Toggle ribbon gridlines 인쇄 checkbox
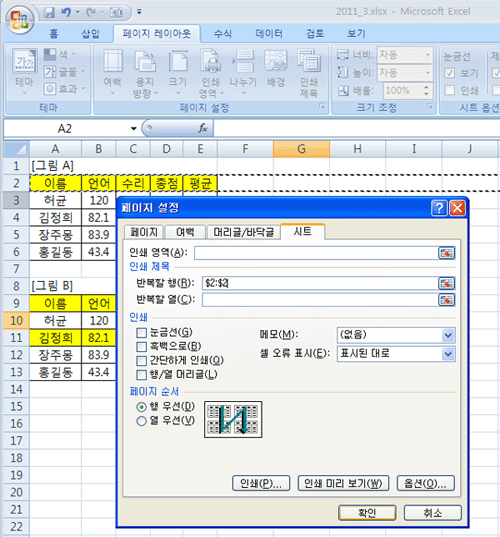500x537 pixels. tap(449, 90)
